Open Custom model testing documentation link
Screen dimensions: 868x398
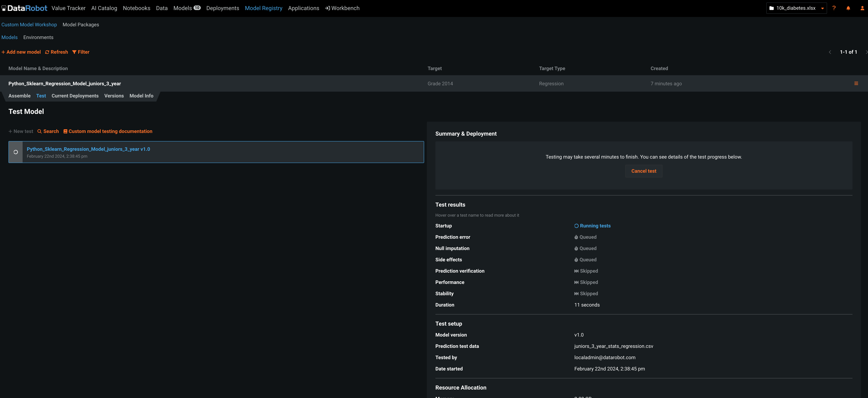tap(108, 131)
